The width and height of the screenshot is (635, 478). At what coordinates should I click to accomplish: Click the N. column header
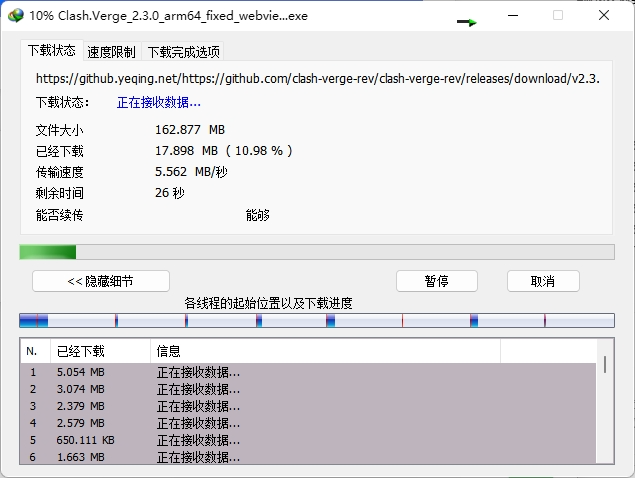tap(34, 351)
